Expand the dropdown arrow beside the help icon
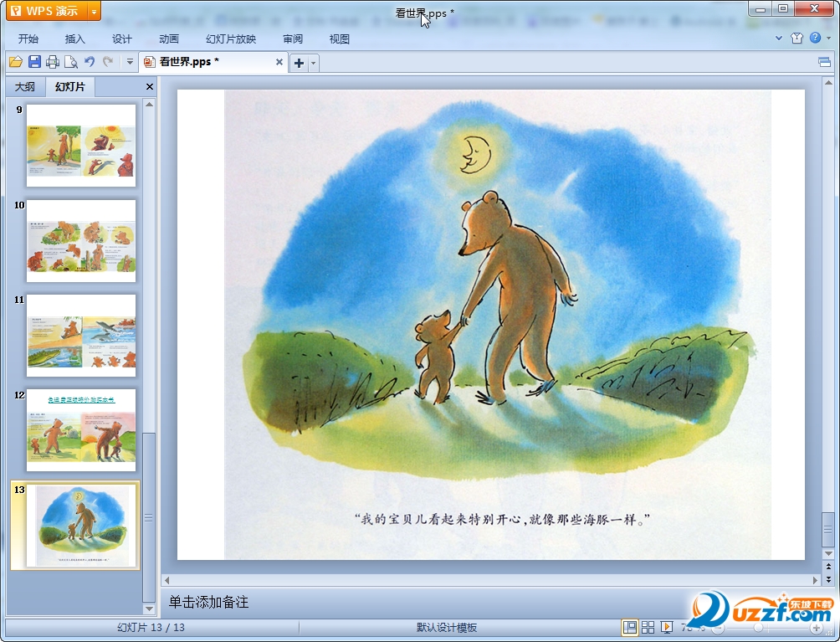 click(x=829, y=38)
